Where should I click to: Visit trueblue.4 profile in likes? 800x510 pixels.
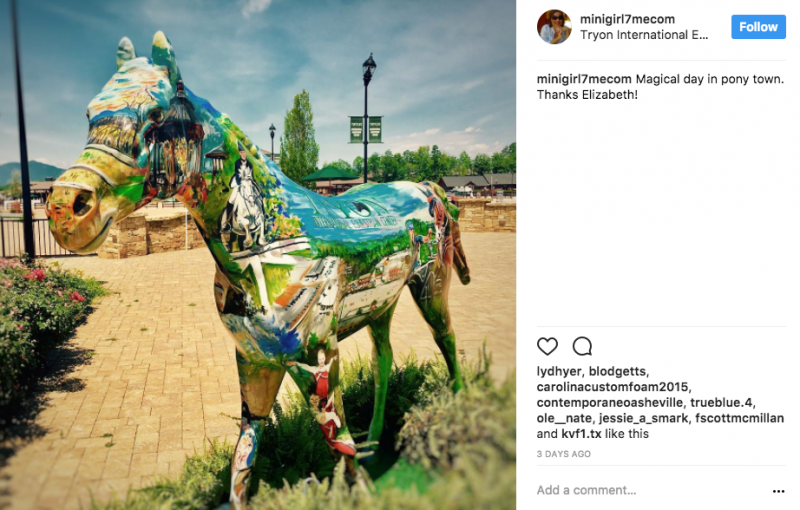click(721, 403)
